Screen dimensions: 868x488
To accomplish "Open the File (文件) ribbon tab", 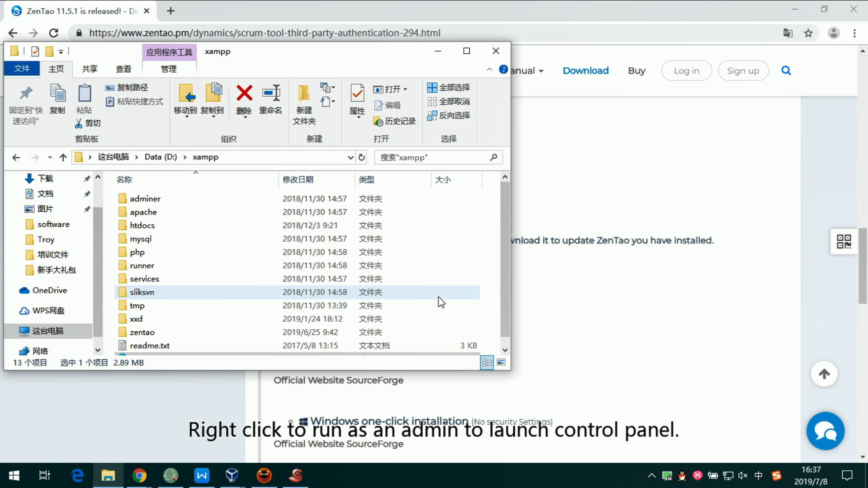I will [x=22, y=69].
